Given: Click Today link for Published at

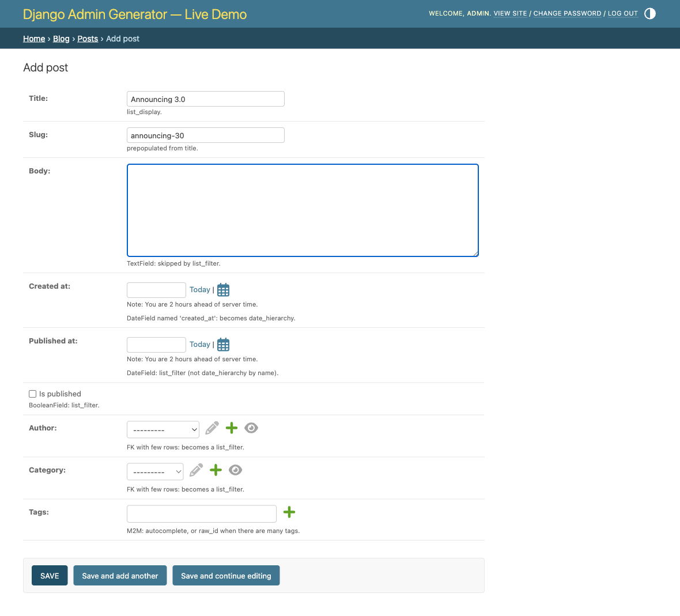Looking at the screenshot, I should click(x=200, y=344).
